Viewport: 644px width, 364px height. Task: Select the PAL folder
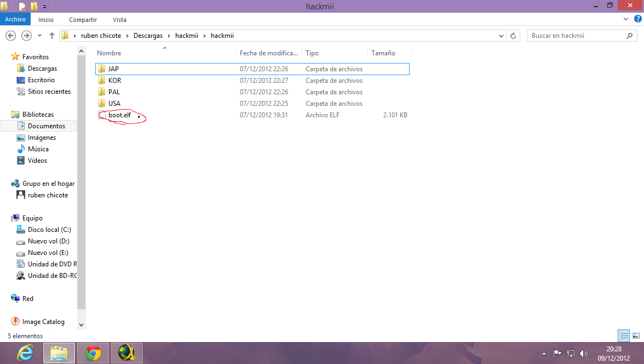click(x=252, y=92)
